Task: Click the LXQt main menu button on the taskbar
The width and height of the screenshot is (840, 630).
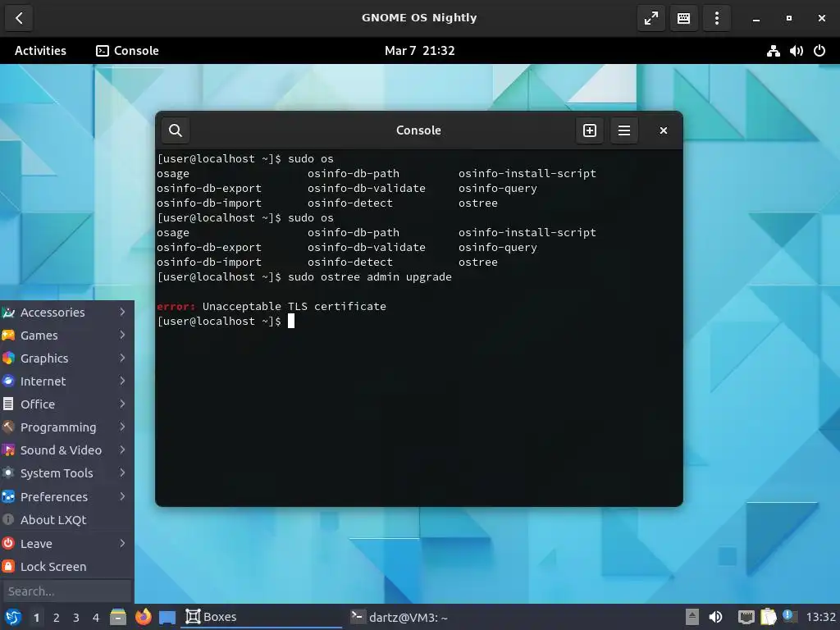Action: point(13,617)
